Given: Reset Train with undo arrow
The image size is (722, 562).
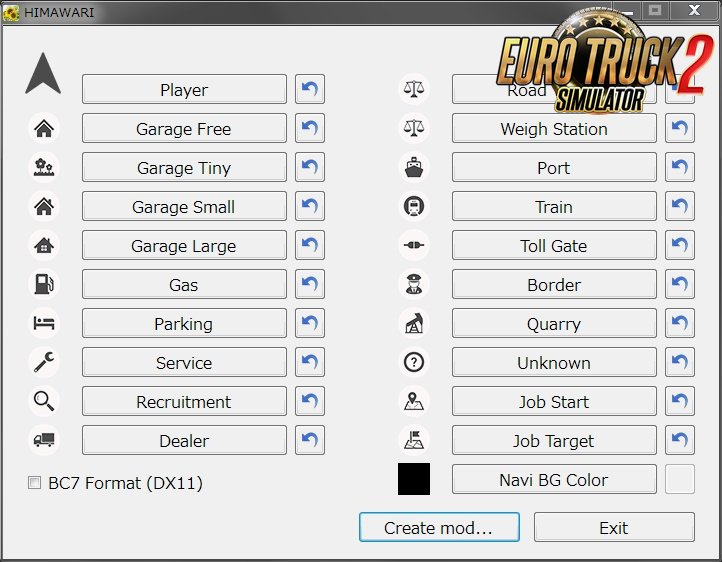Looking at the screenshot, I should pyautogui.click(x=680, y=206).
